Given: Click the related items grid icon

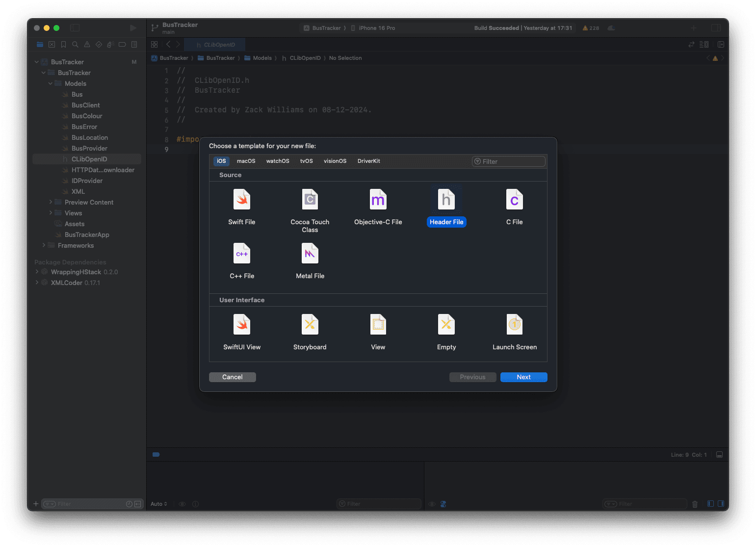Looking at the screenshot, I should point(154,45).
